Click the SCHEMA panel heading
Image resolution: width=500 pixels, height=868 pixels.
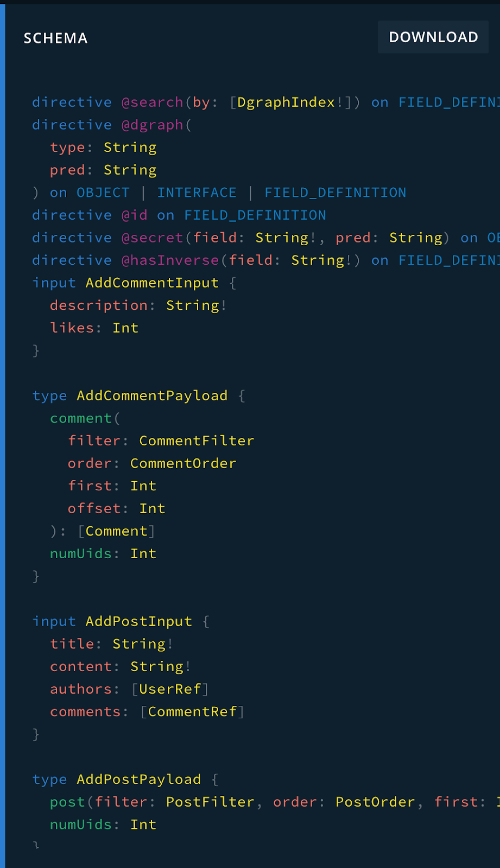click(55, 38)
